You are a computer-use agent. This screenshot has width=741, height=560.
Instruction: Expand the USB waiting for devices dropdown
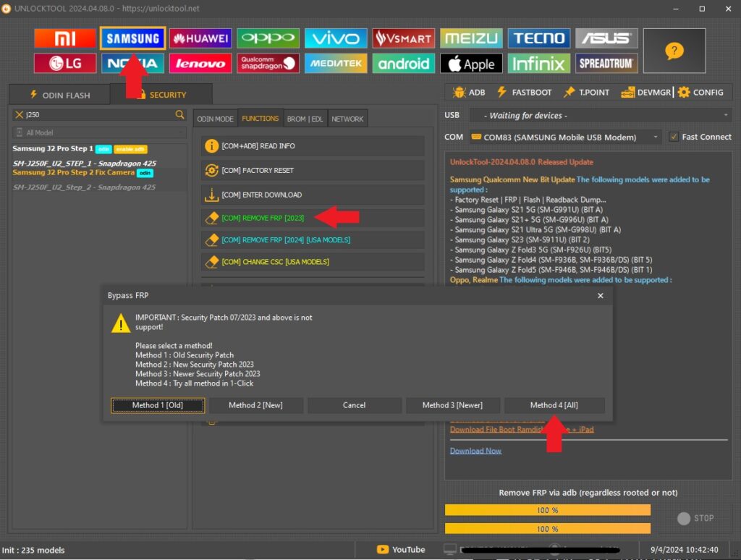[x=600, y=115]
